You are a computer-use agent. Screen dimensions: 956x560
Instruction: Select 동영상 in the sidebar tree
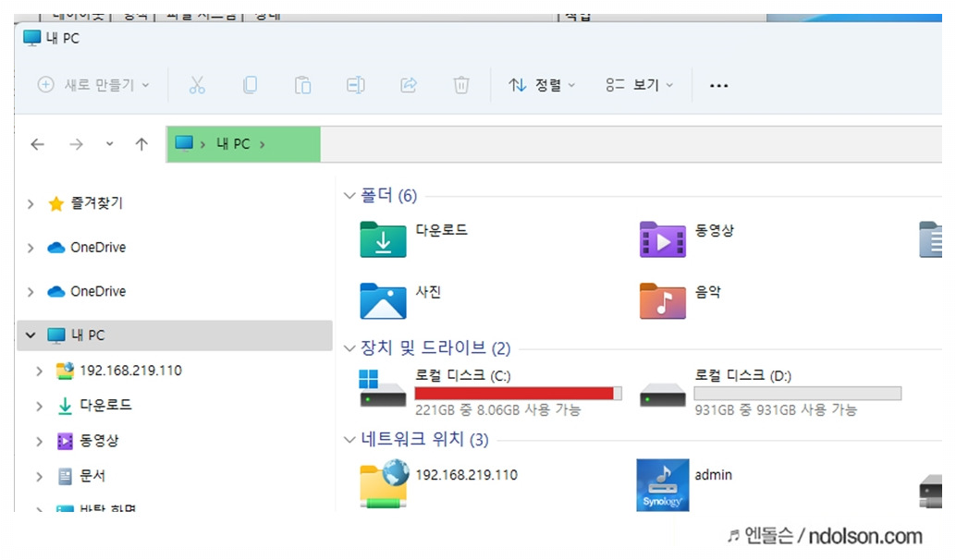click(88, 441)
